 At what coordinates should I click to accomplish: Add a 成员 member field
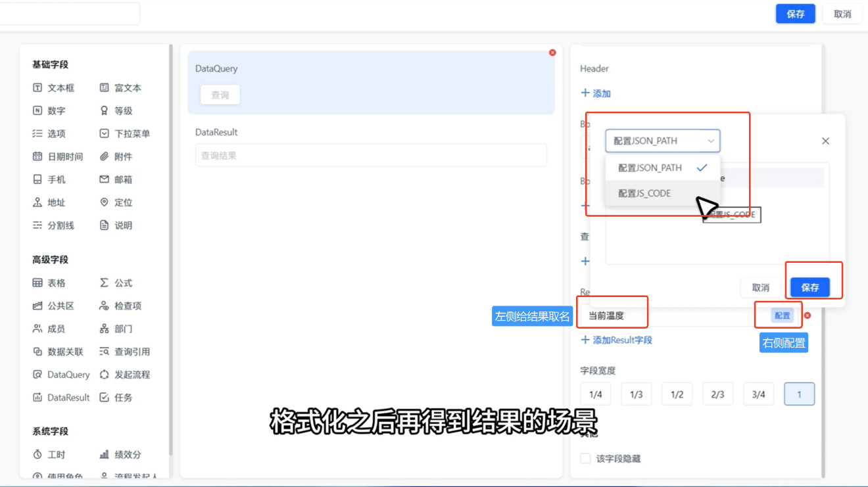(x=49, y=329)
